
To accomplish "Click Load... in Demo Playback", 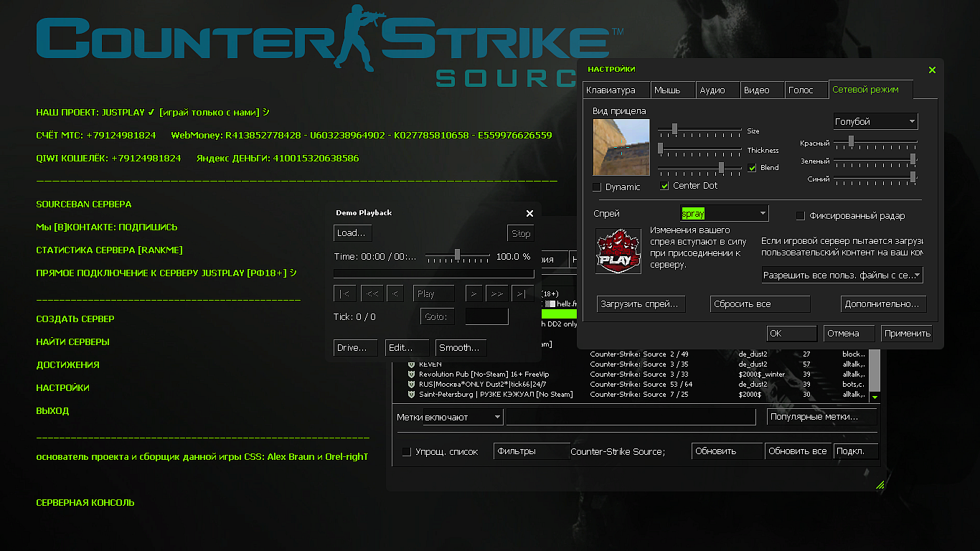I will coord(353,233).
